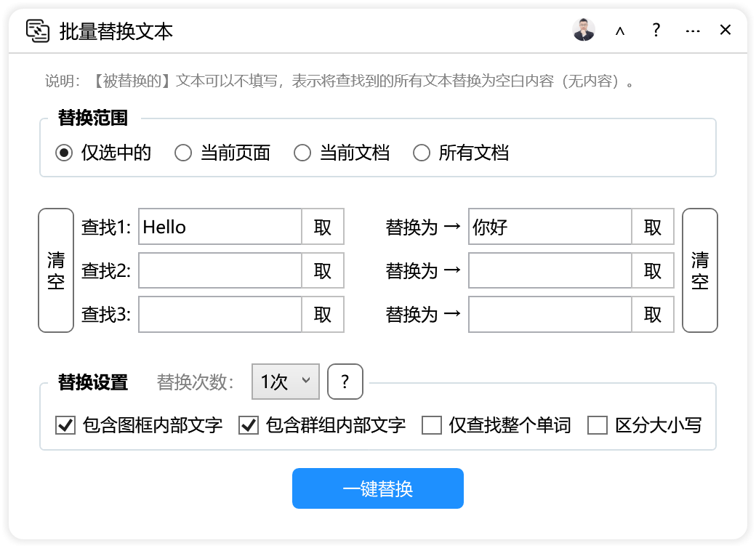Click the 取 button beside 你好 field
The image size is (756, 548).
(653, 227)
